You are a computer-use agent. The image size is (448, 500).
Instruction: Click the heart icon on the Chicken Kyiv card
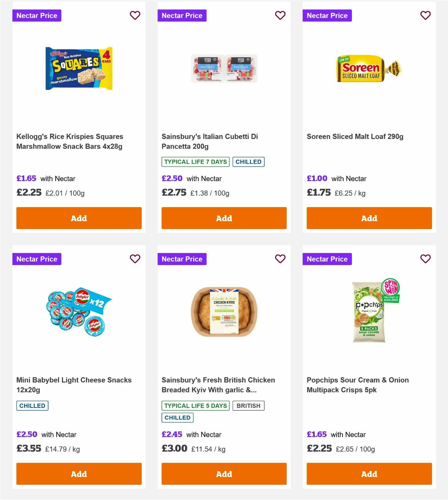tap(280, 259)
